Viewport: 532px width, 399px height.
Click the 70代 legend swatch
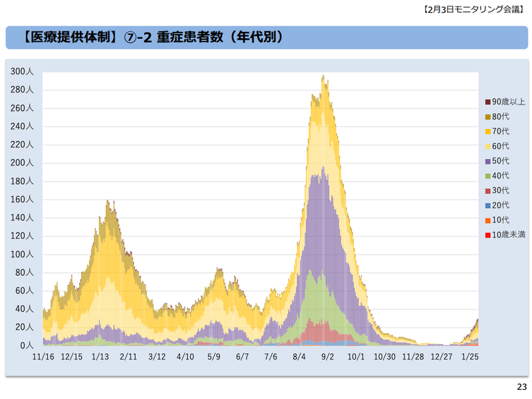point(488,131)
